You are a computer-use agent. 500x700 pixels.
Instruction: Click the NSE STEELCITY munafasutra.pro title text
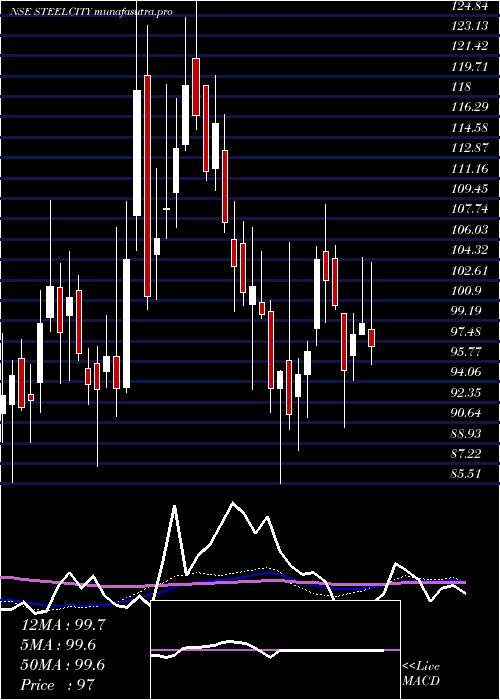tap(91, 12)
